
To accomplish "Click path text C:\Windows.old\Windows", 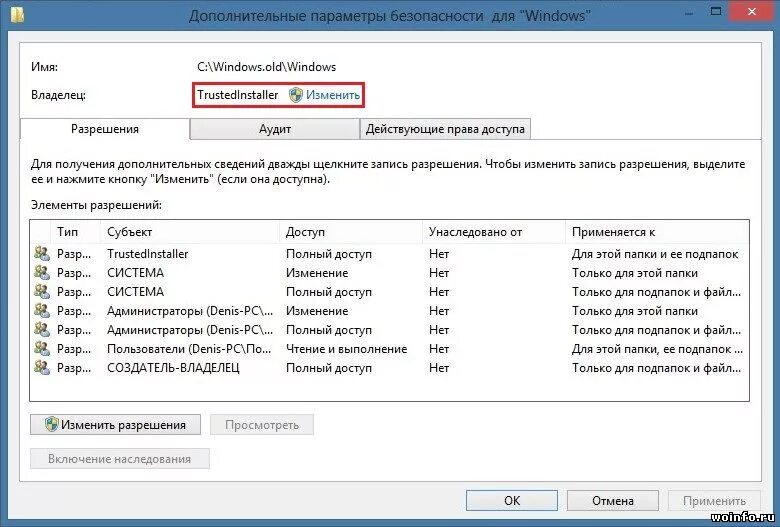I will click(267, 67).
